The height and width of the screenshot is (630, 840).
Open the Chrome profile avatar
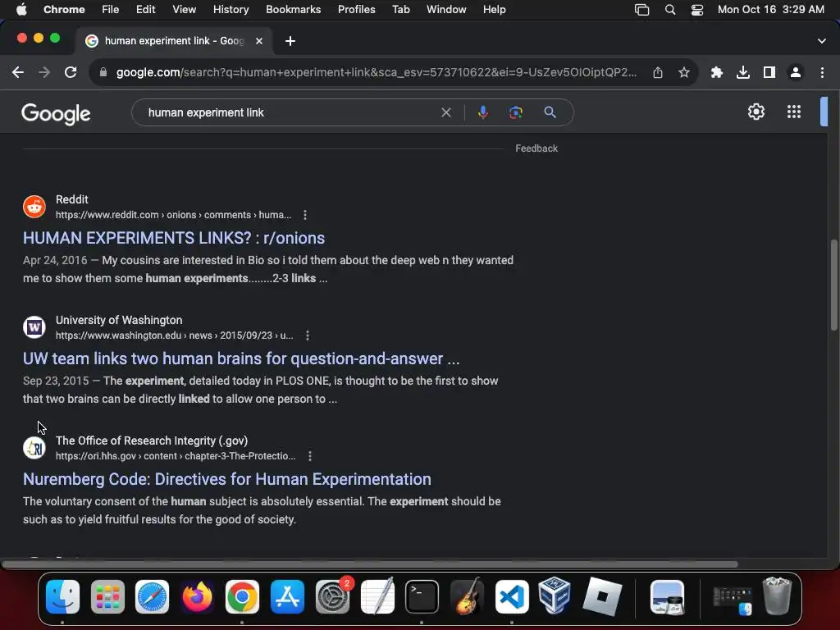pyautogui.click(x=795, y=72)
